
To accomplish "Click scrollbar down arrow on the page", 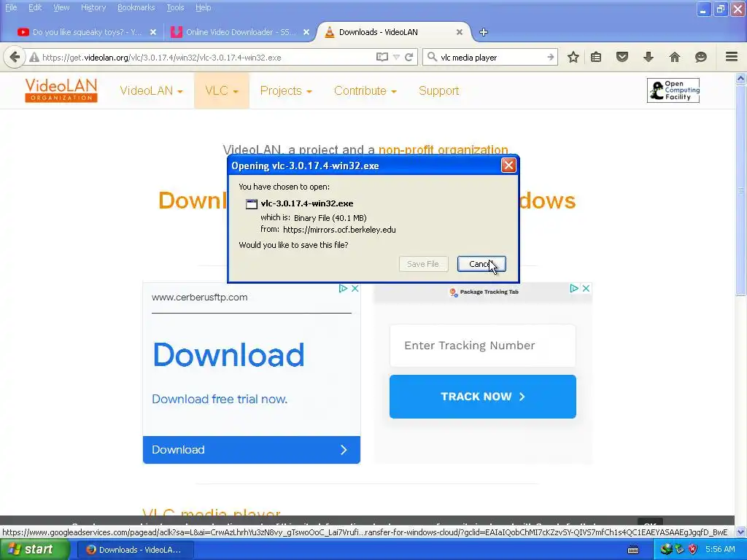I will pyautogui.click(x=740, y=532).
